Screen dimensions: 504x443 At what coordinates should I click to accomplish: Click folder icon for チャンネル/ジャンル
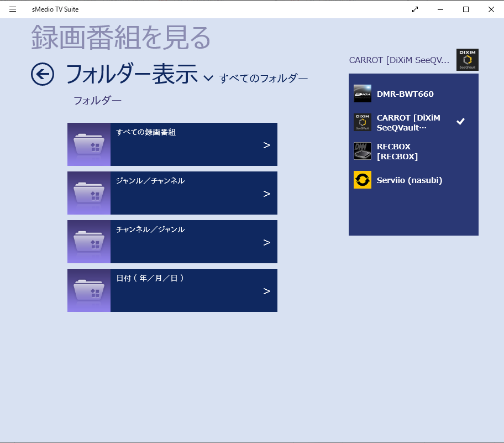pos(89,242)
